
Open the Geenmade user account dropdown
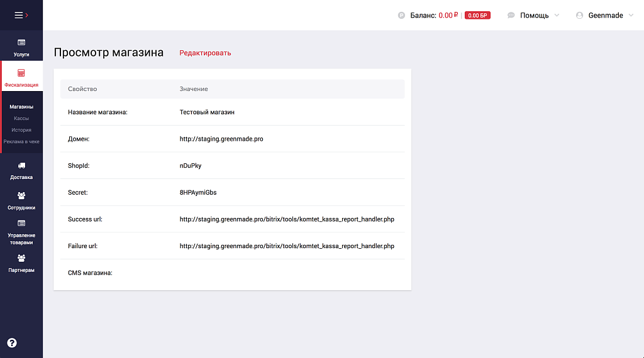point(604,16)
